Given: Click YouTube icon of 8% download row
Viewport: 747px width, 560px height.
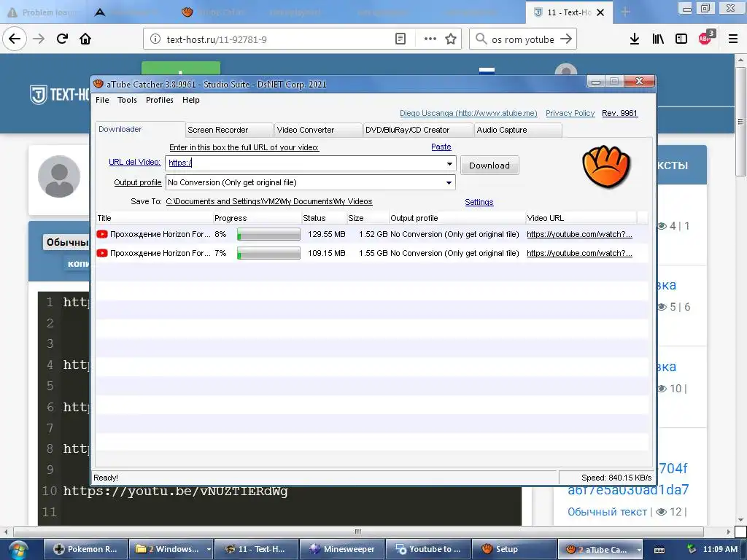Looking at the screenshot, I should 102,234.
